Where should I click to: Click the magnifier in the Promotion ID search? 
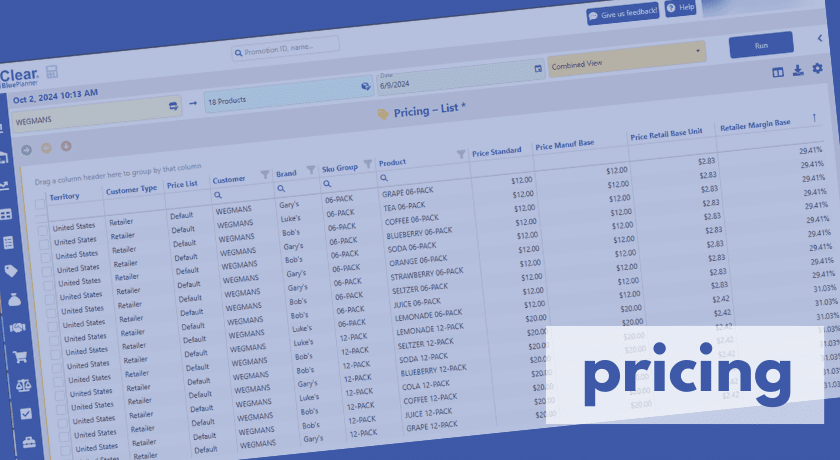tap(238, 54)
